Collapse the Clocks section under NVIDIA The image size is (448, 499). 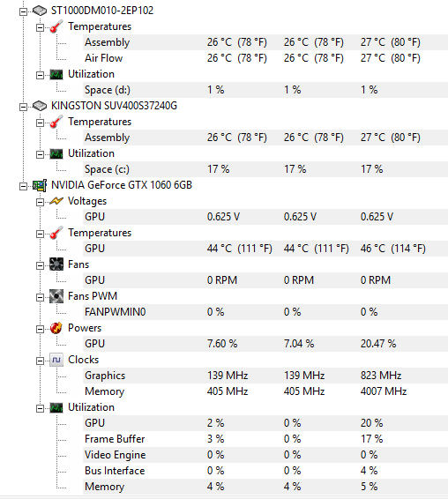point(40,361)
